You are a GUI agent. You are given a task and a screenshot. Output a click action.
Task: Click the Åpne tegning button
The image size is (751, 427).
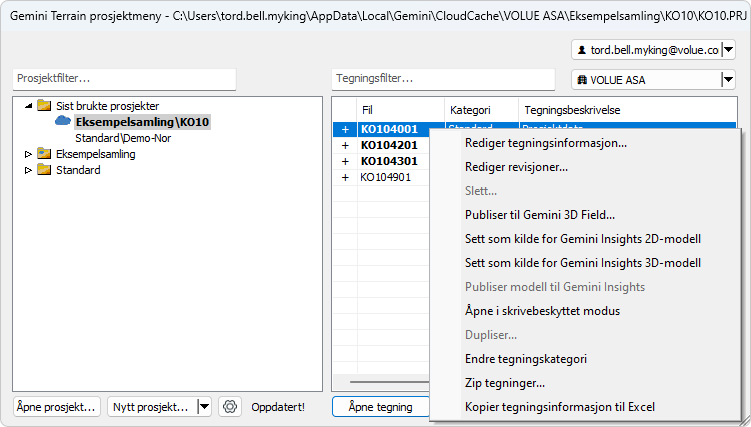click(x=380, y=407)
